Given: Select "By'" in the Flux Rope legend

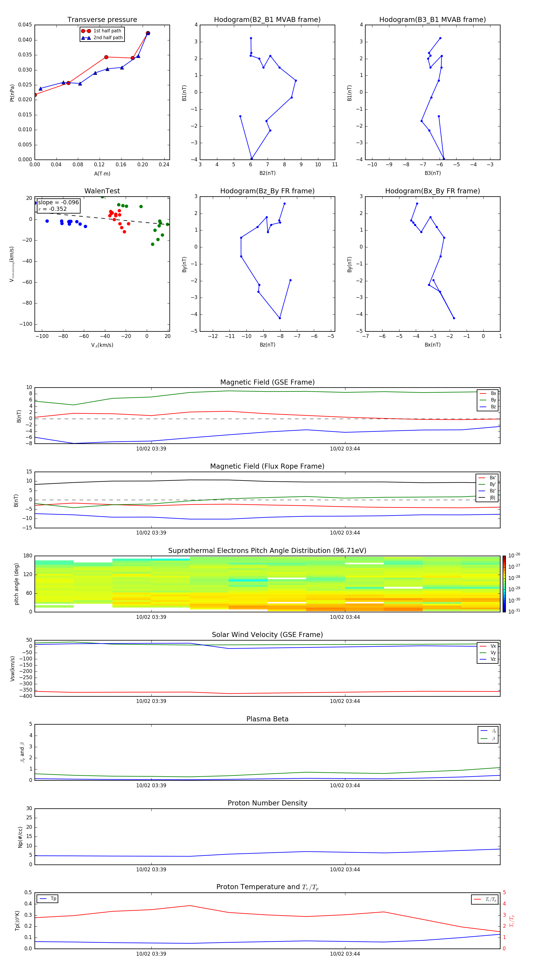Looking at the screenshot, I should [487, 484].
